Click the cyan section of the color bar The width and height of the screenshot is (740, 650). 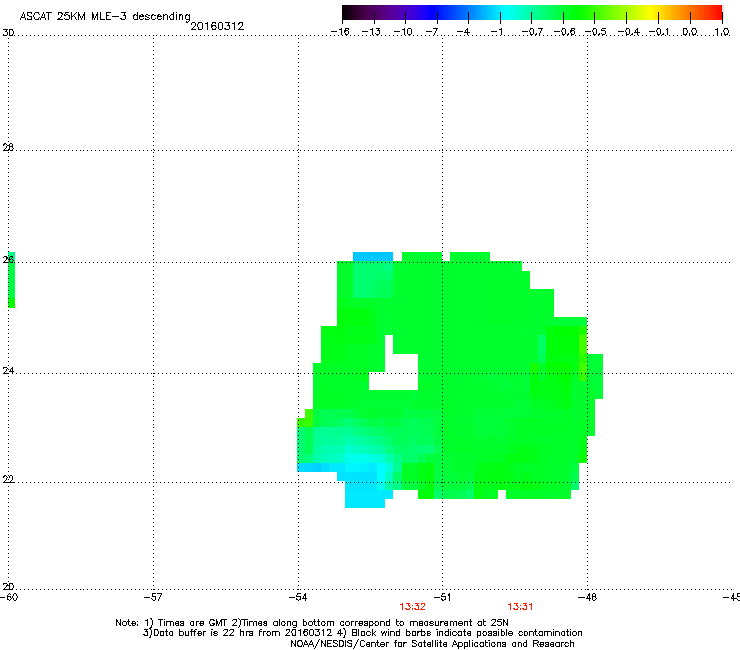pos(507,12)
